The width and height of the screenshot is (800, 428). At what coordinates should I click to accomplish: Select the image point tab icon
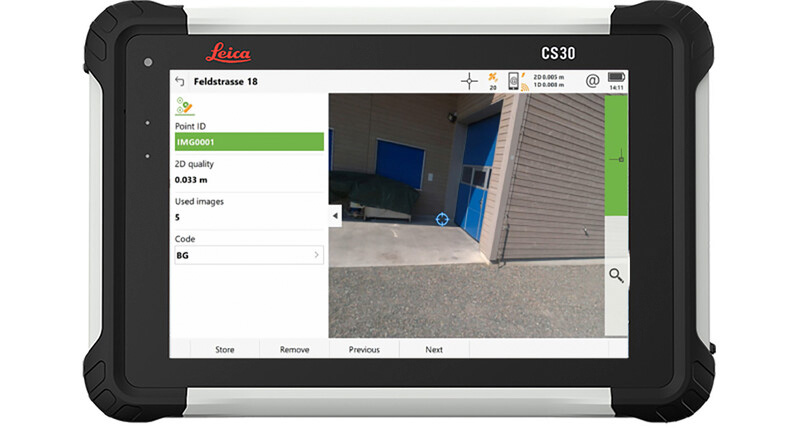(x=183, y=106)
